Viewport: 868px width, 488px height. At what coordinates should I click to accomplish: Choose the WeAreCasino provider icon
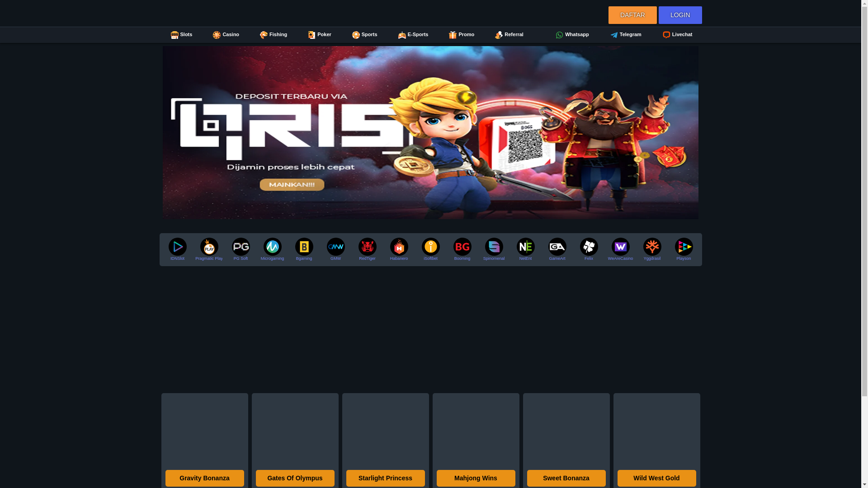(620, 247)
